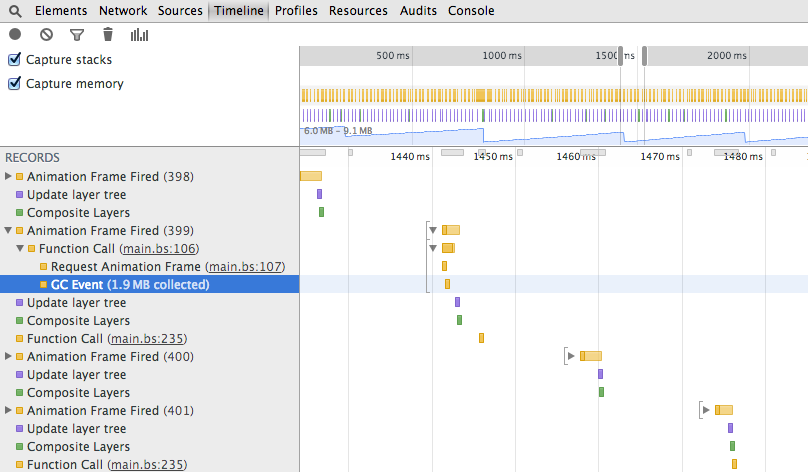Image resolution: width=808 pixels, height=472 pixels.
Task: Select GC Event (1.9 MB collected) row
Action: point(130,285)
